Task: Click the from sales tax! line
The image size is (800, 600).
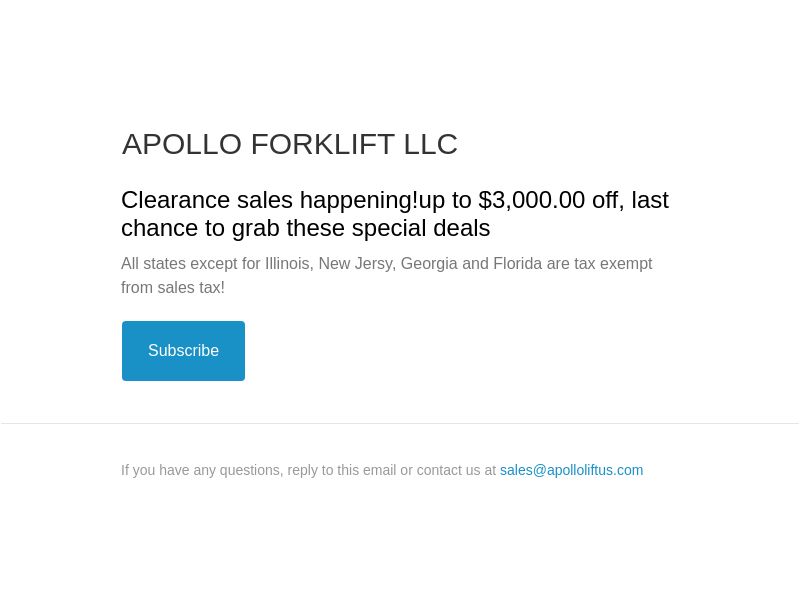Action: (x=173, y=288)
